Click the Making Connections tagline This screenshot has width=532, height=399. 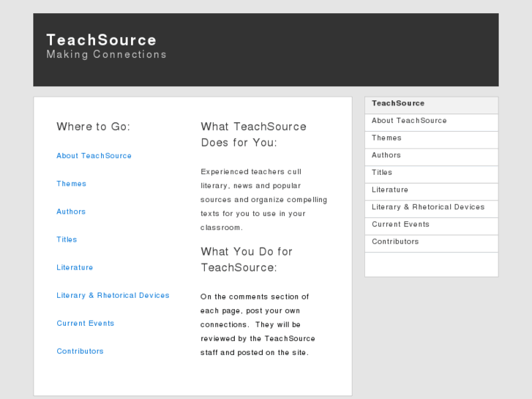[107, 54]
